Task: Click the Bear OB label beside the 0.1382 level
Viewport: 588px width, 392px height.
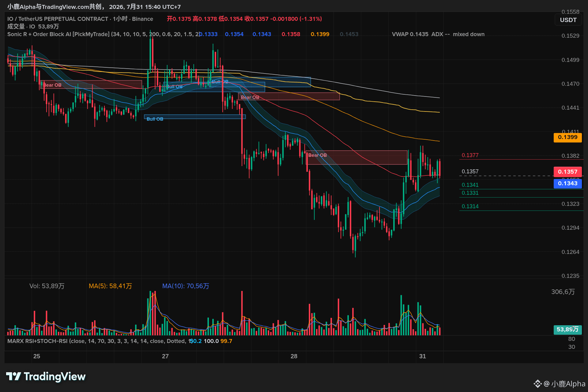Action: coord(318,155)
